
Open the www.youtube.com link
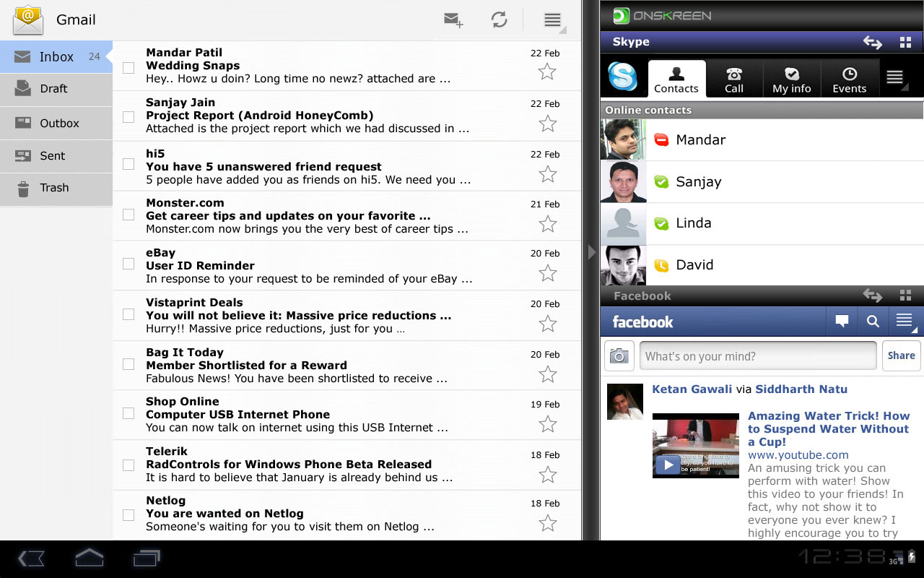pos(798,455)
